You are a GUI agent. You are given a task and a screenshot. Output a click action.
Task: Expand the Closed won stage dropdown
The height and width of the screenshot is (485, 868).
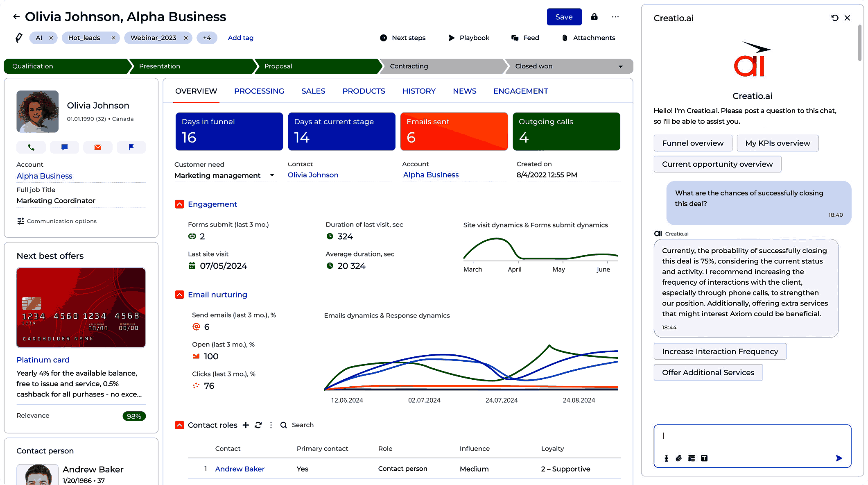[x=620, y=66]
